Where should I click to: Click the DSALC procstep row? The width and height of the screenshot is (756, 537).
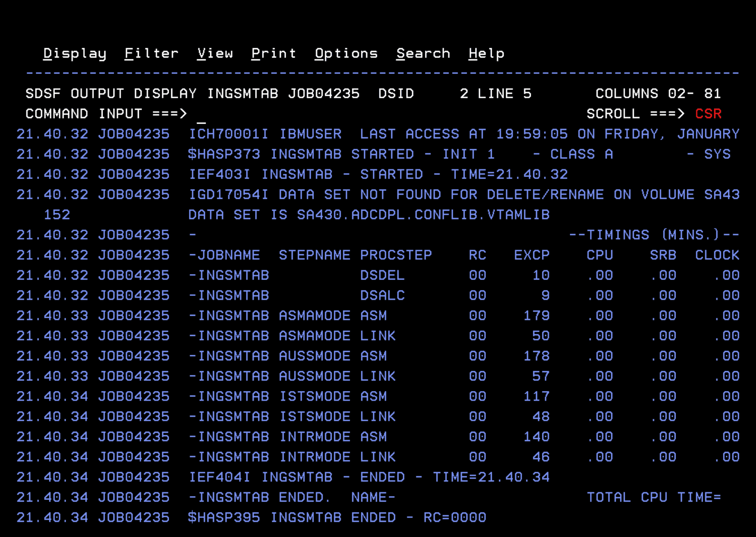coord(382,296)
